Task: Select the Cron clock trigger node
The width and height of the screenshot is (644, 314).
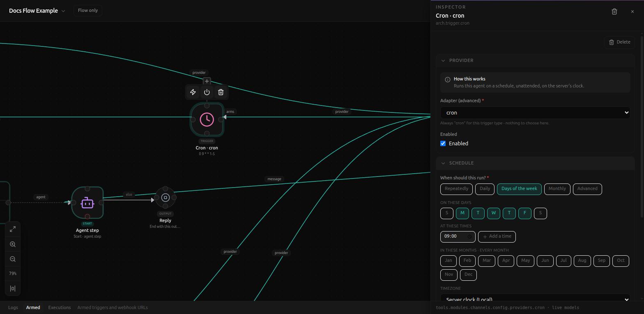Action: pos(207,119)
